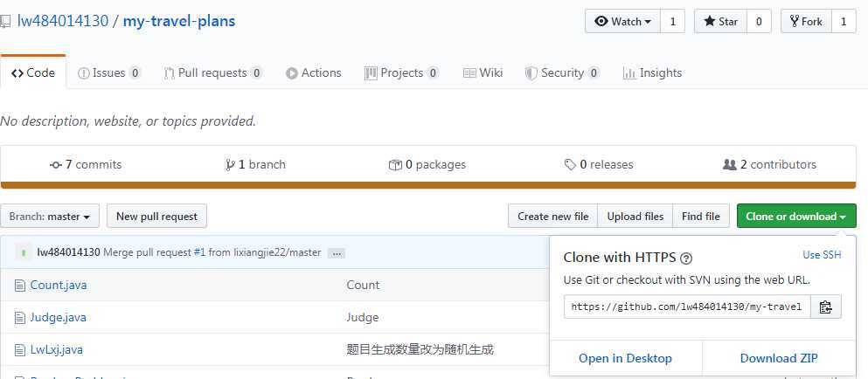The width and height of the screenshot is (868, 379).
Task: Click the Judge.java file icon
Action: coord(20,318)
